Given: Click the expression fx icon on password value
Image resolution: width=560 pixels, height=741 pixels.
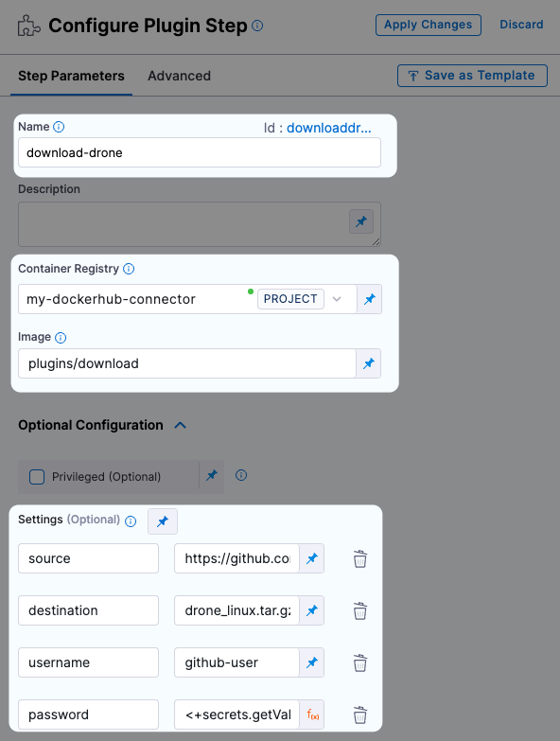Looking at the screenshot, I should tap(312, 715).
